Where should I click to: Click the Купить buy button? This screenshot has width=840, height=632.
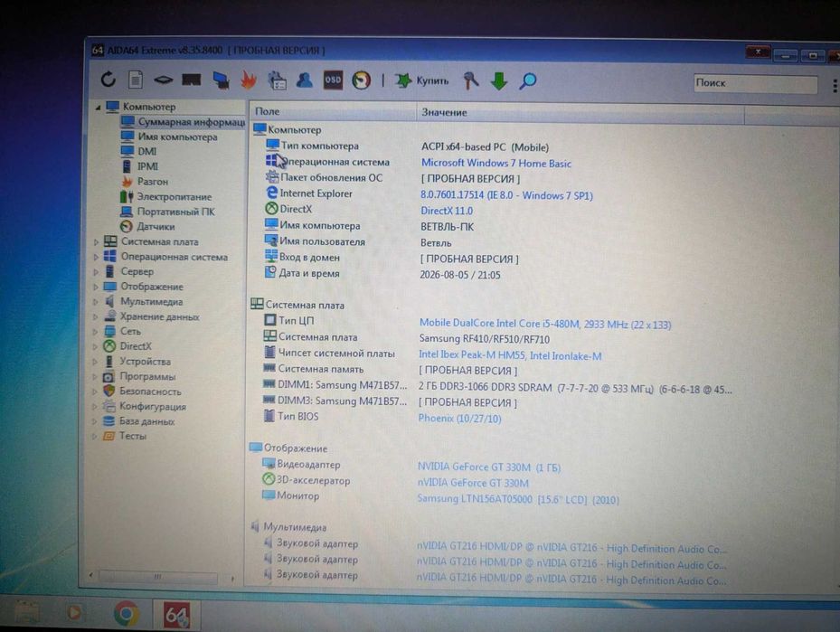[x=421, y=80]
